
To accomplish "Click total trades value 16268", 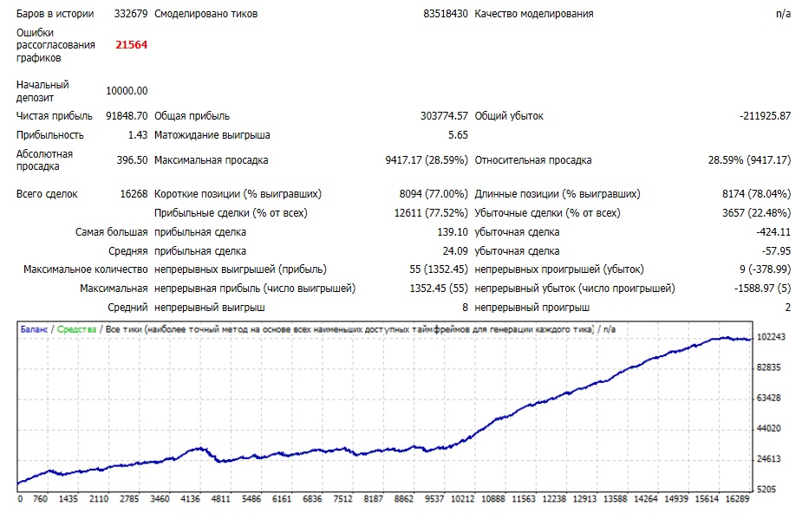I will click(x=134, y=194).
